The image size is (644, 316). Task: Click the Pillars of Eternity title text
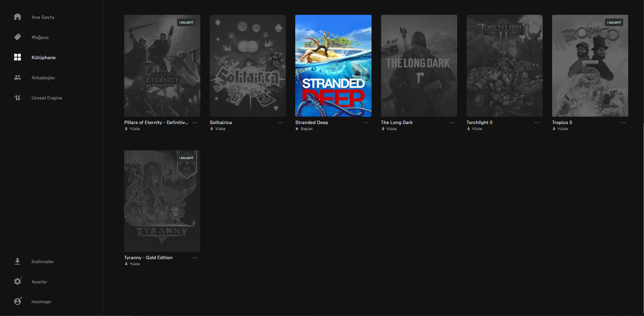[x=156, y=122]
